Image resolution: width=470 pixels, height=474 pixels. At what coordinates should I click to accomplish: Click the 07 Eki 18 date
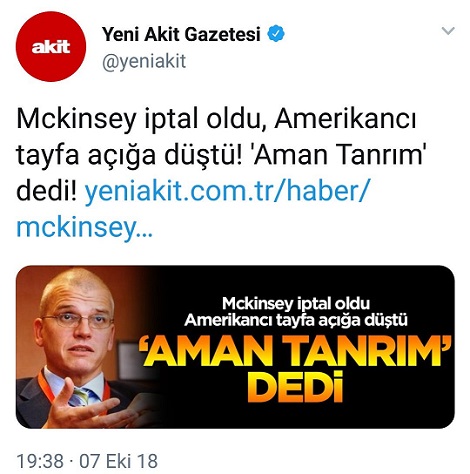pyautogui.click(x=118, y=461)
